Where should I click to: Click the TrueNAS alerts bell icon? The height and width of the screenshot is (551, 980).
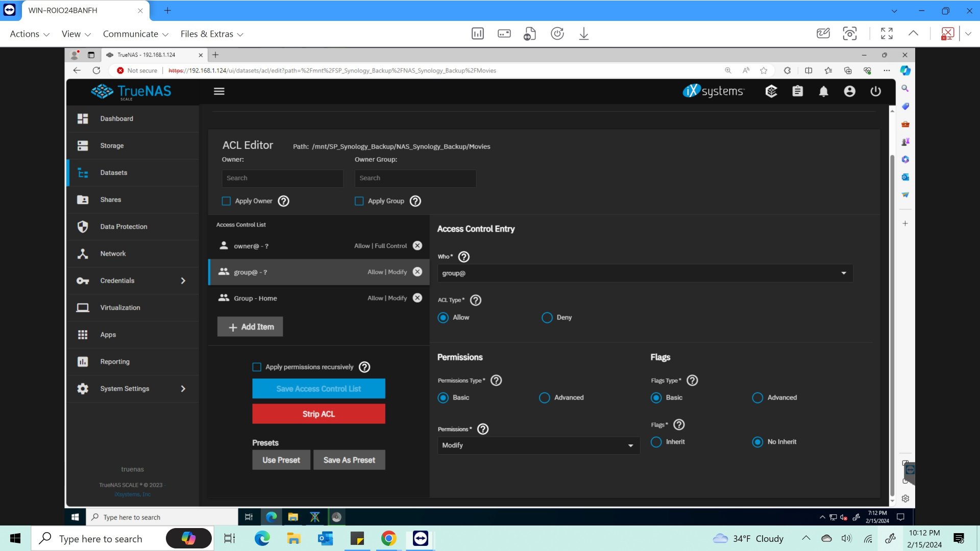pyautogui.click(x=823, y=91)
